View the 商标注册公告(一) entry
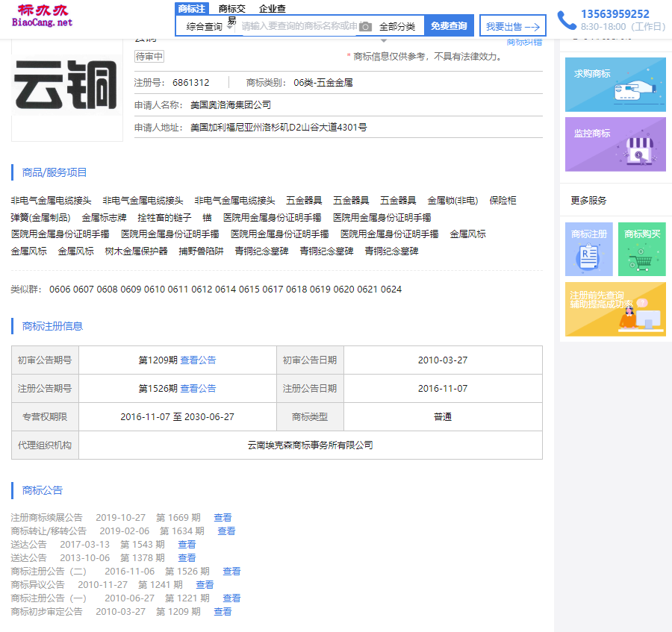Viewport: 672px width, 632px height. coord(231,598)
